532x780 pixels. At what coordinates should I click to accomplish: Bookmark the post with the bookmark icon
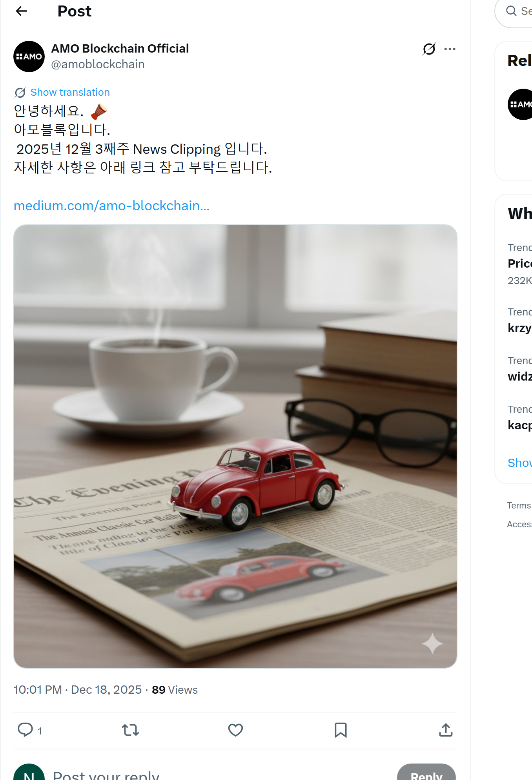[341, 730]
